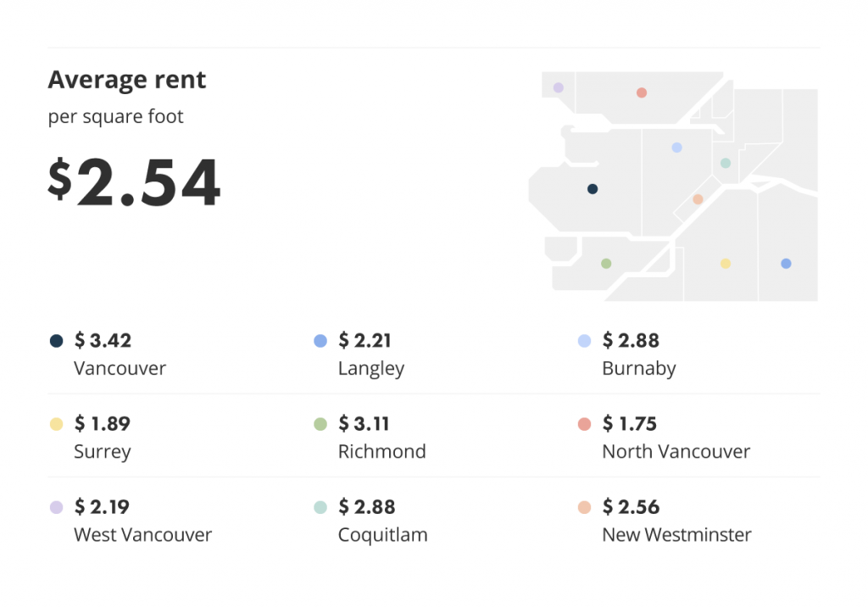Click the lavender West Vancouver map dot

click(559, 87)
